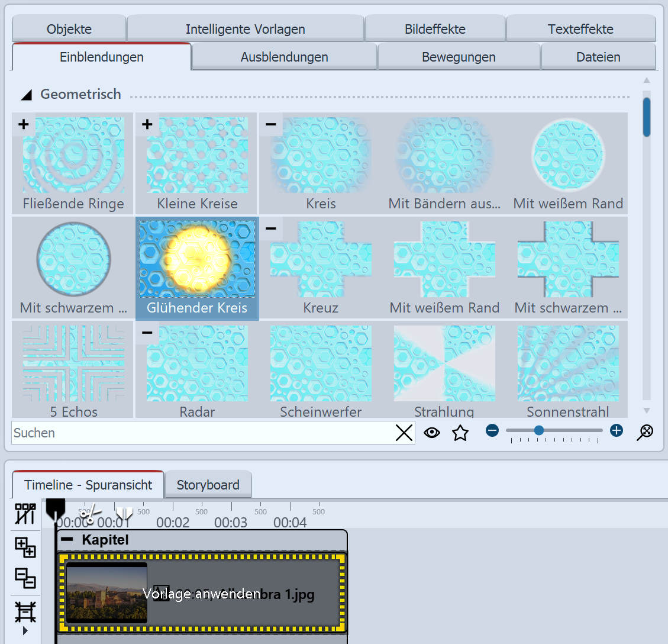The width and height of the screenshot is (668, 644).
Task: Expand more timeline tools with small arrow
Action: click(25, 631)
